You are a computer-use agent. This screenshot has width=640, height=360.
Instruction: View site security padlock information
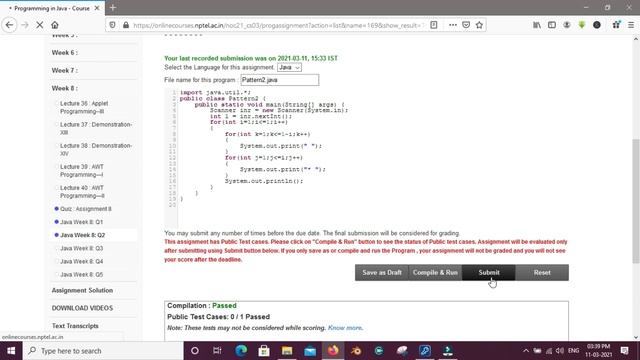[126, 25]
